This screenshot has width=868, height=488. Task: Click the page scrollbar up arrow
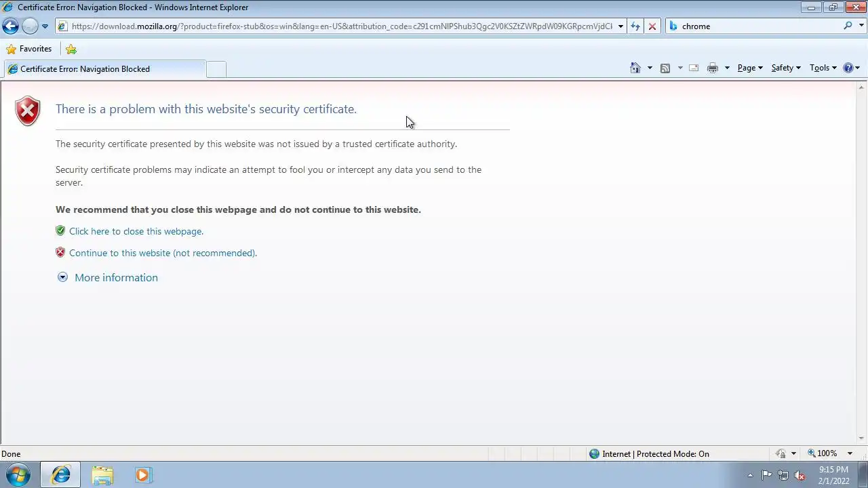coord(862,87)
